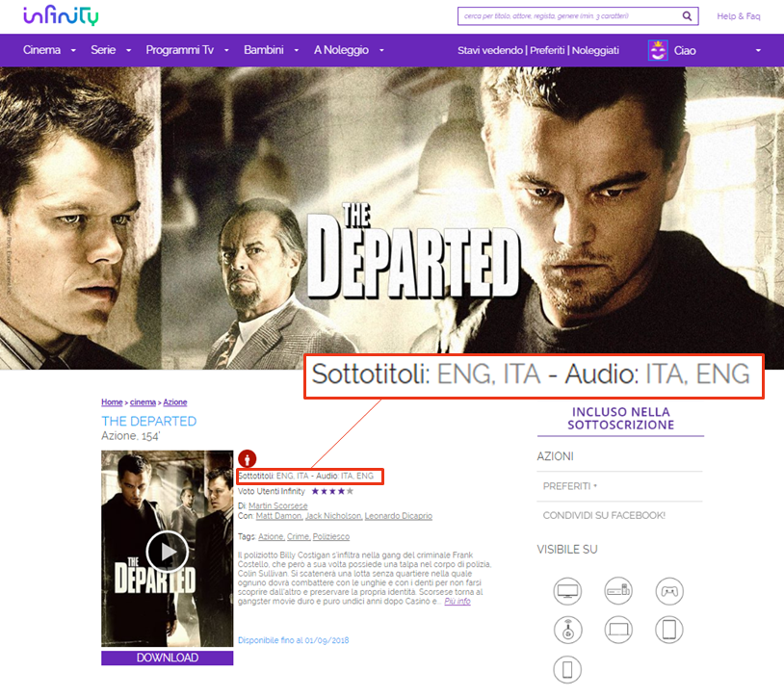This screenshot has width=784, height=697.
Task: Click the Voto Utenti Infinity label
Action: click(271, 491)
